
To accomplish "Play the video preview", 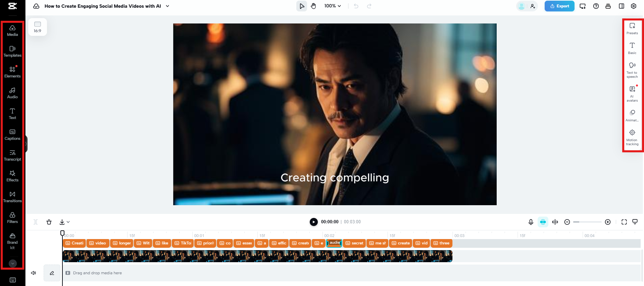I will click(x=314, y=222).
